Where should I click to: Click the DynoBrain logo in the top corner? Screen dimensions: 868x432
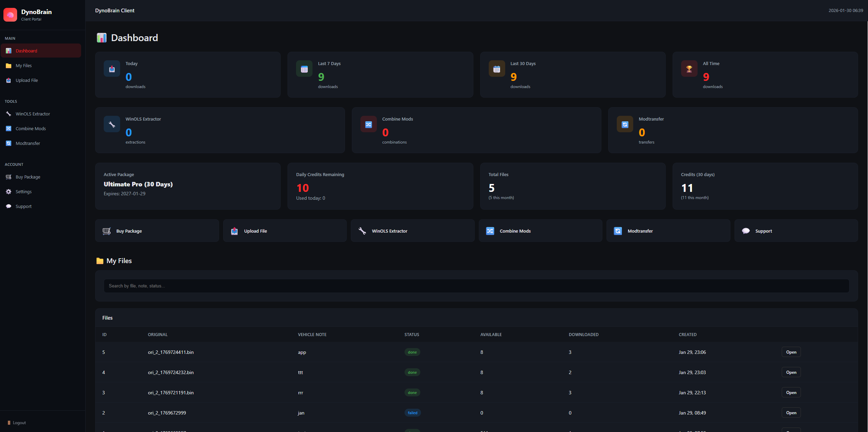(10, 14)
